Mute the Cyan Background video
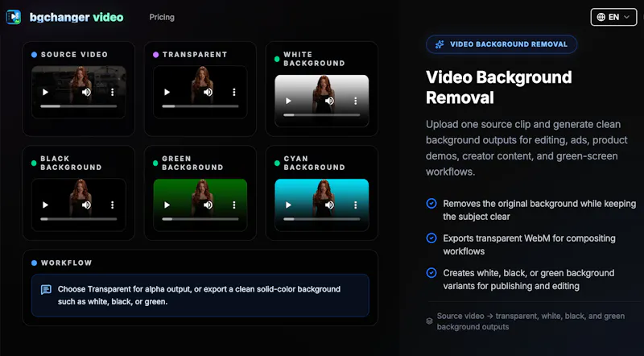The image size is (644, 356). [329, 205]
